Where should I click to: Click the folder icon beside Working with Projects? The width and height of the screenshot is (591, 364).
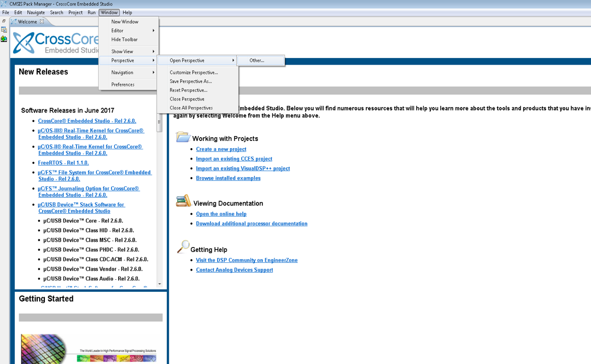coord(183,137)
